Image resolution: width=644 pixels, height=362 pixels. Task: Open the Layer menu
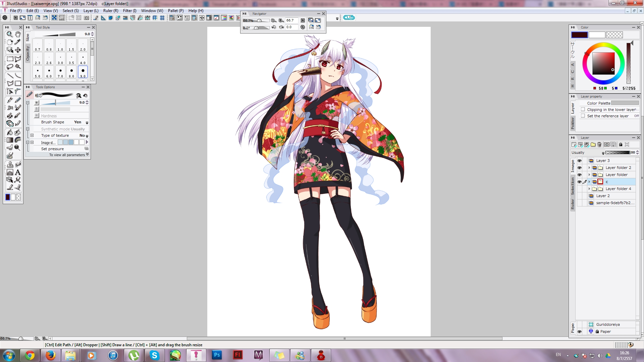pos(91,11)
